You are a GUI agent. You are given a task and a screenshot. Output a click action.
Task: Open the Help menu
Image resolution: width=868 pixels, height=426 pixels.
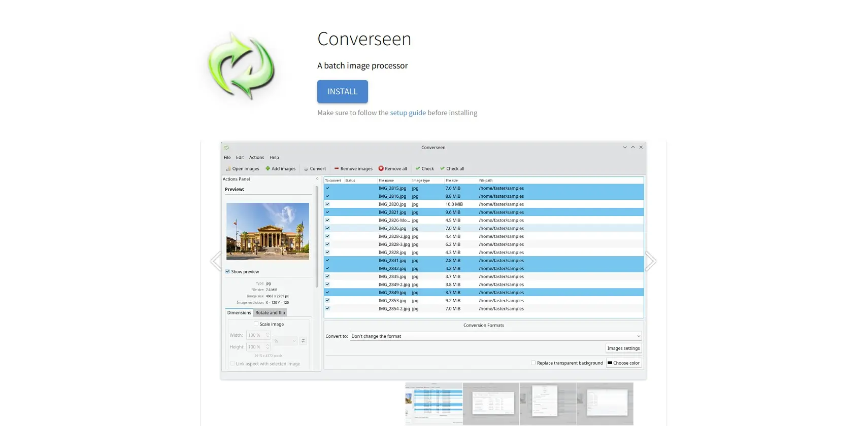coord(274,158)
